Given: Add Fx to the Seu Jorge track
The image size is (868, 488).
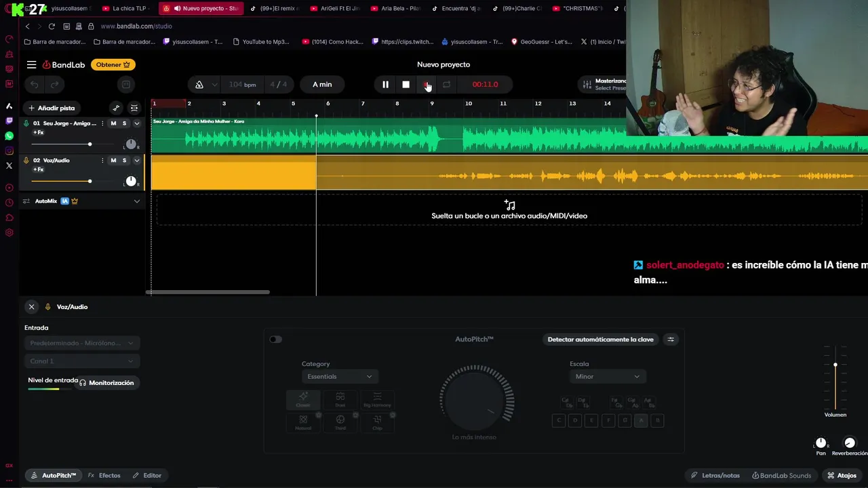Looking at the screenshot, I should tap(39, 133).
